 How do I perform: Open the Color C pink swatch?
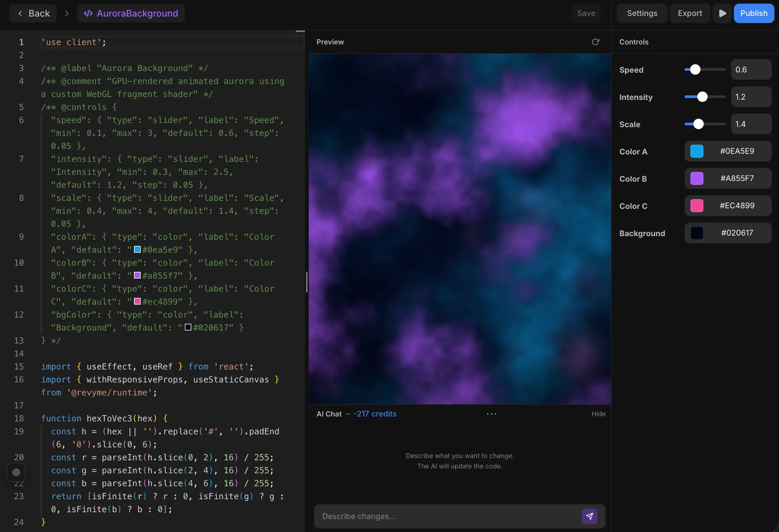point(697,206)
